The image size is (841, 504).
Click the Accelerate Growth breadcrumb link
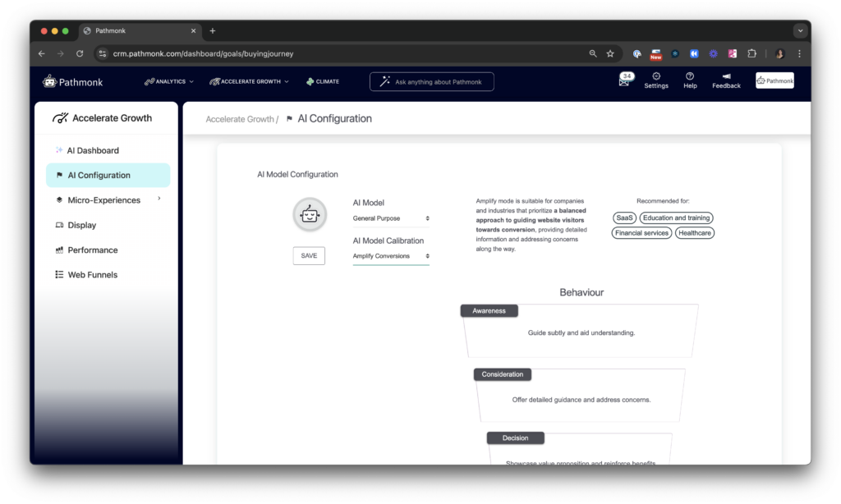tap(240, 119)
